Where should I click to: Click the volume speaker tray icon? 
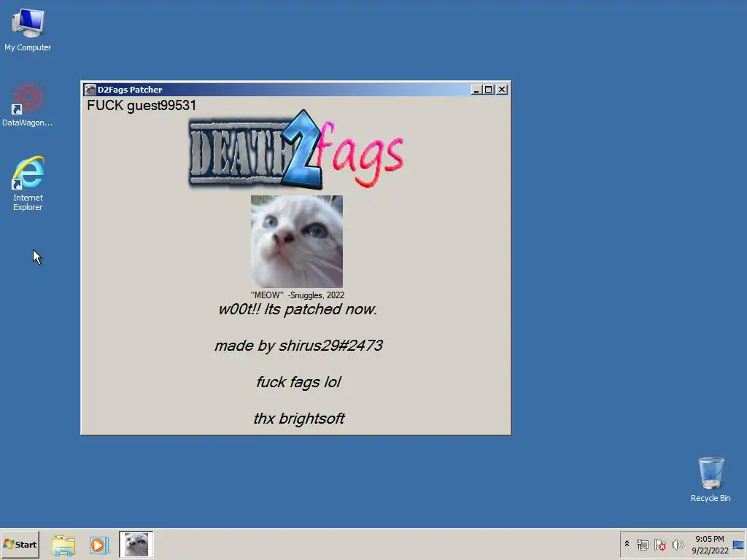(677, 544)
